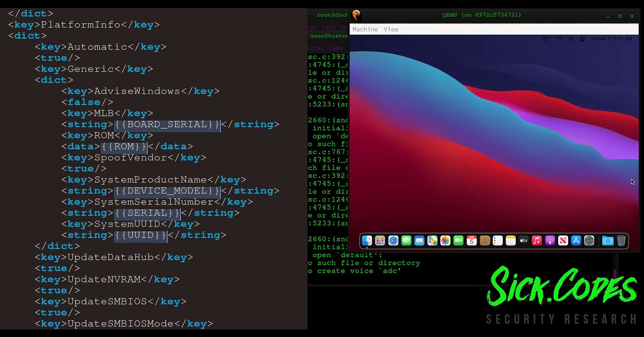Viewport: 644px width, 337px height.
Task: Open System Preferences from the dock
Action: 589,241
